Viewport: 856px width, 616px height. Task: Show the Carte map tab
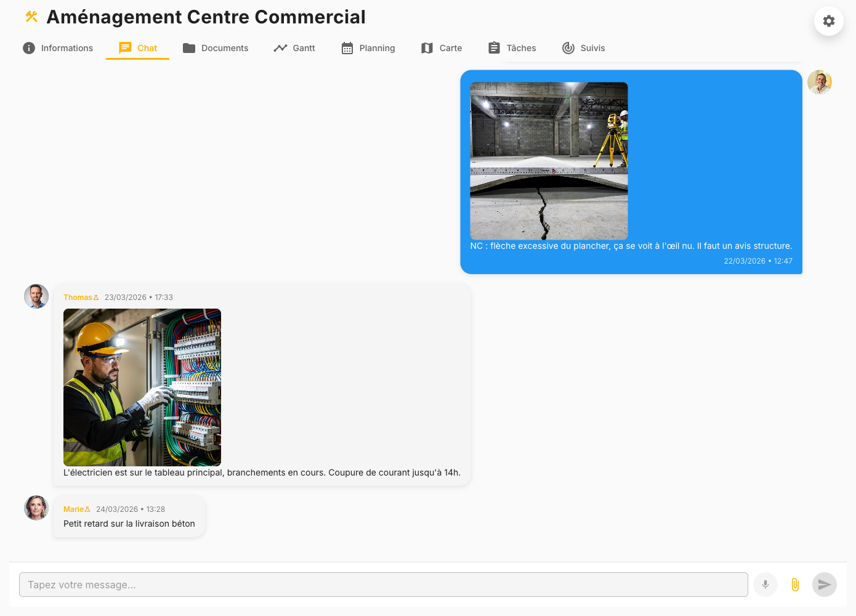(x=442, y=48)
